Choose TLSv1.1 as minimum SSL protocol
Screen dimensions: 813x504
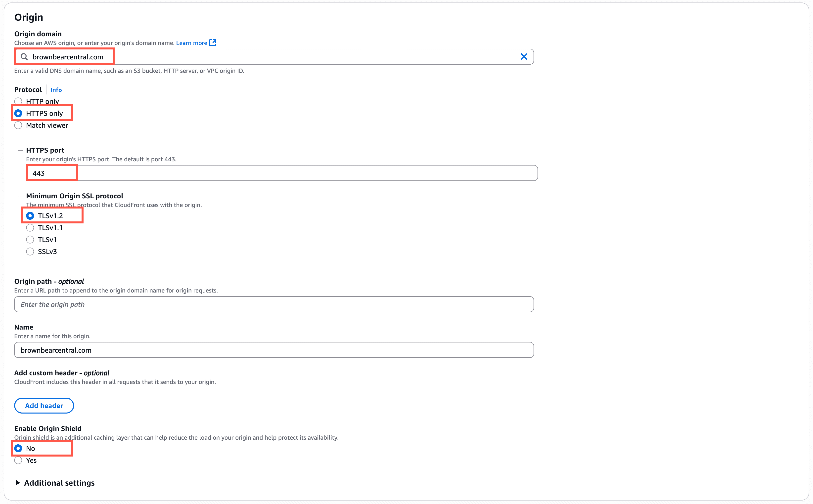click(30, 227)
